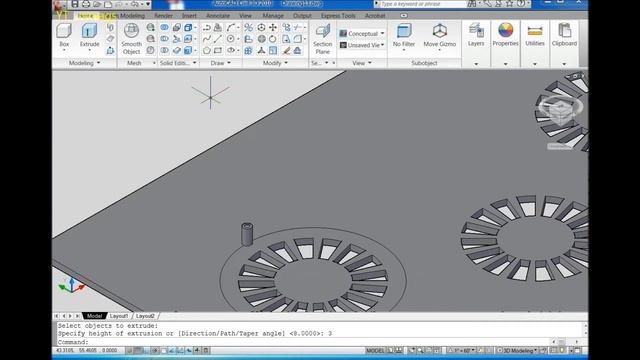Click the command window horizontal scrollbar
This screenshot has height=360, width=640.
(x=565, y=342)
